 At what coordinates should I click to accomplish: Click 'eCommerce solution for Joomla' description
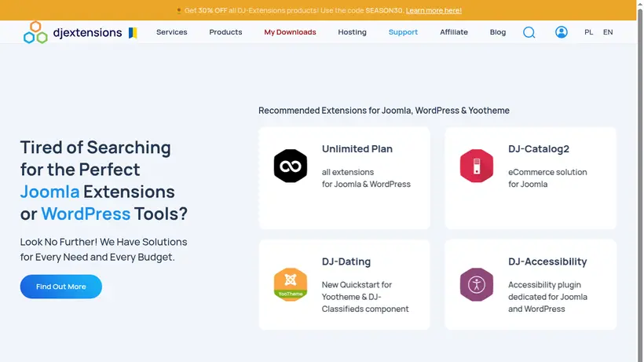[x=547, y=178]
